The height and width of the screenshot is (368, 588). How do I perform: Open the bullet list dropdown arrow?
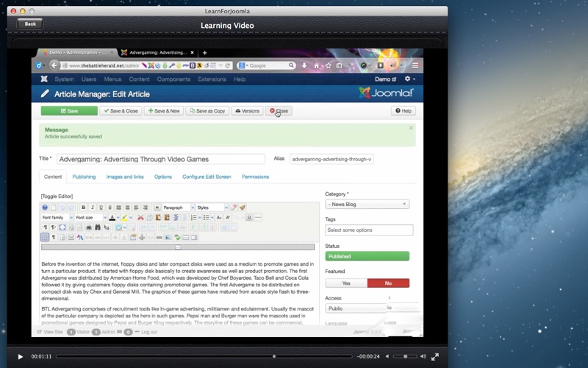pyautogui.click(x=212, y=217)
